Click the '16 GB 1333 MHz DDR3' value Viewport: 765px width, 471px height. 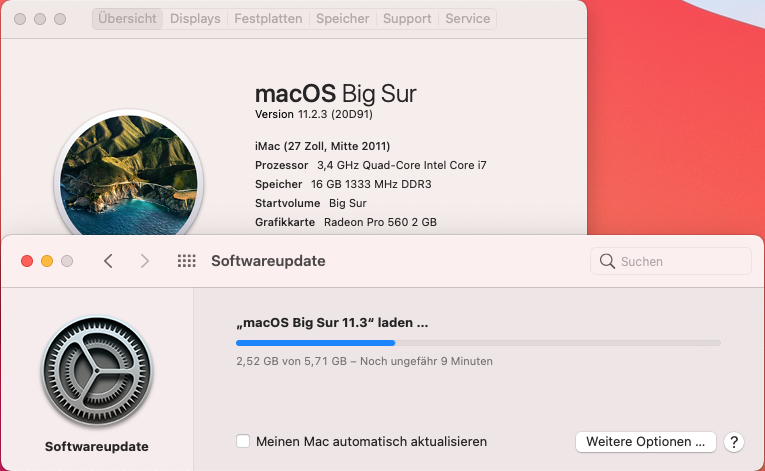tap(371, 184)
